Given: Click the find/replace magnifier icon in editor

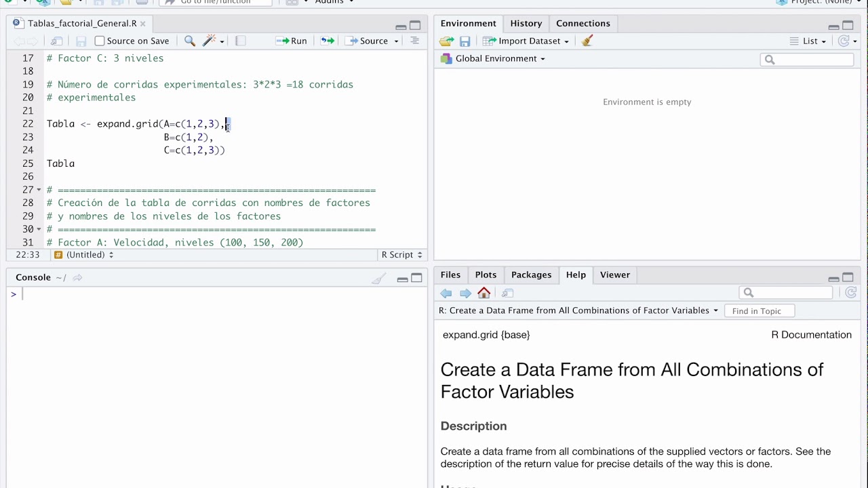Looking at the screenshot, I should [x=190, y=41].
